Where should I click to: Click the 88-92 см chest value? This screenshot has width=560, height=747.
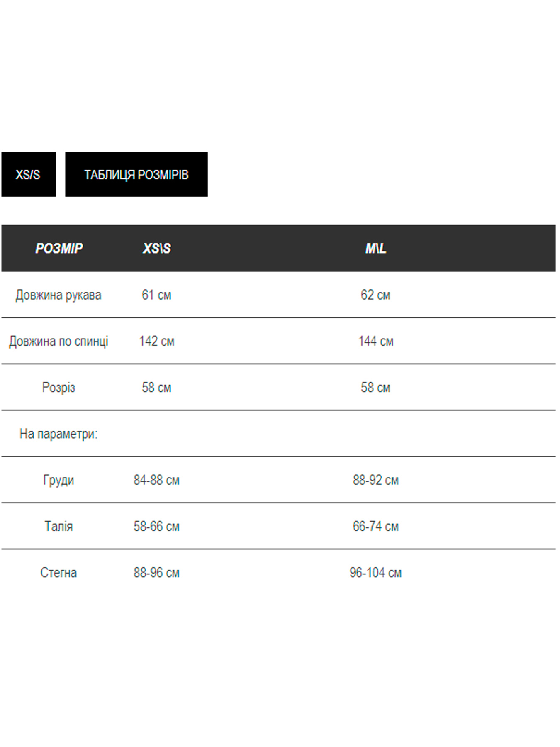pyautogui.click(x=375, y=480)
